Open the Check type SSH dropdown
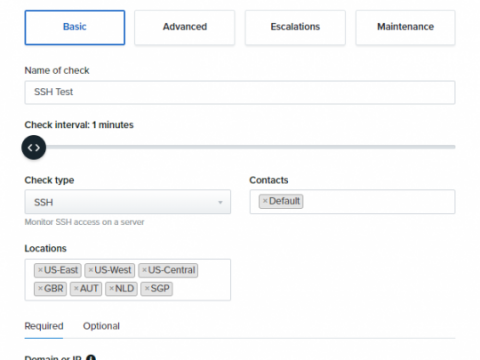 (x=128, y=202)
